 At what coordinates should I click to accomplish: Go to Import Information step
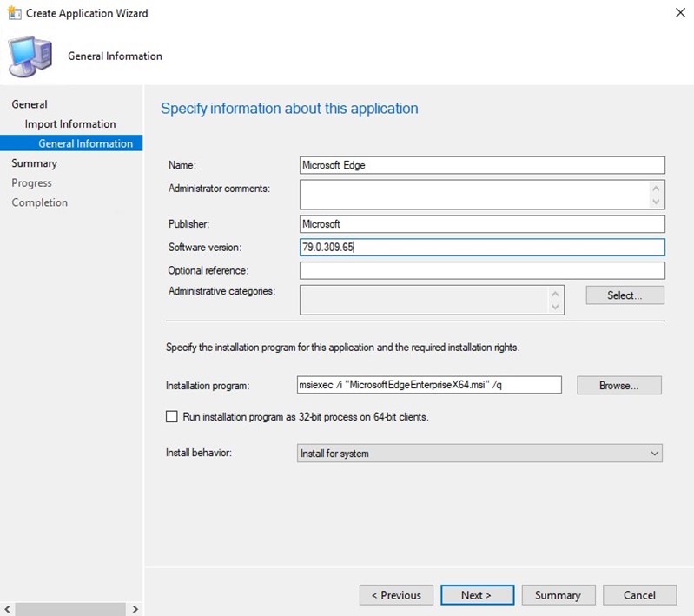coord(70,124)
